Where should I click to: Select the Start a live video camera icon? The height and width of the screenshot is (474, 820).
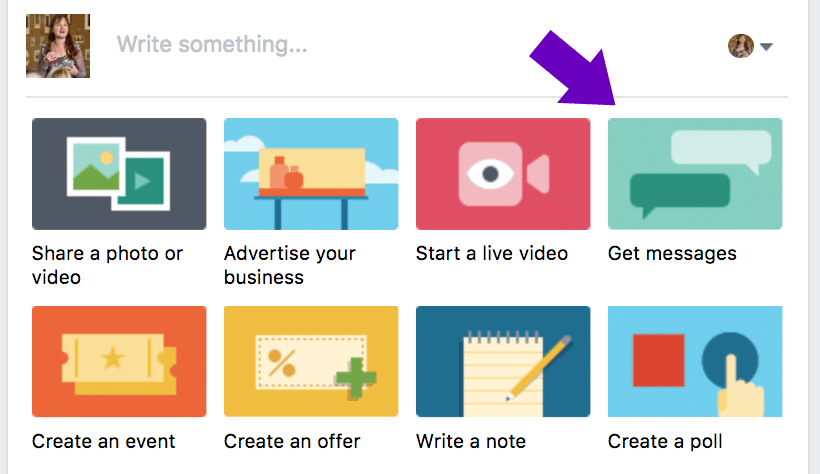[503, 174]
